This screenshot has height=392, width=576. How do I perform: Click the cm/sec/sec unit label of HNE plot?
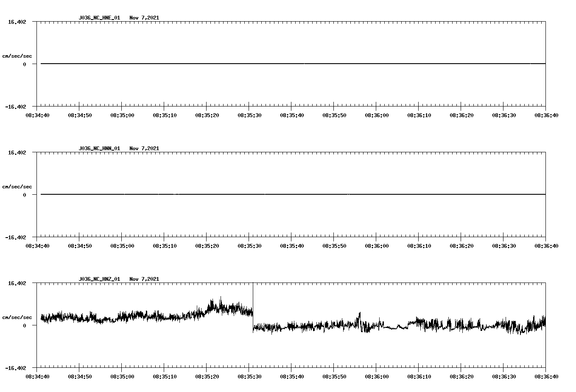click(x=17, y=56)
